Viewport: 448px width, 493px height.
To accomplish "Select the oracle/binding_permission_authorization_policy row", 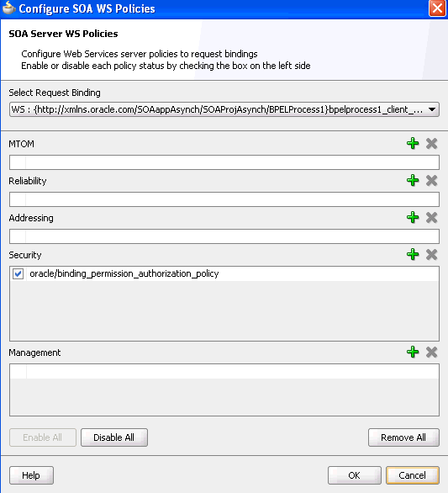I will [x=224, y=273].
